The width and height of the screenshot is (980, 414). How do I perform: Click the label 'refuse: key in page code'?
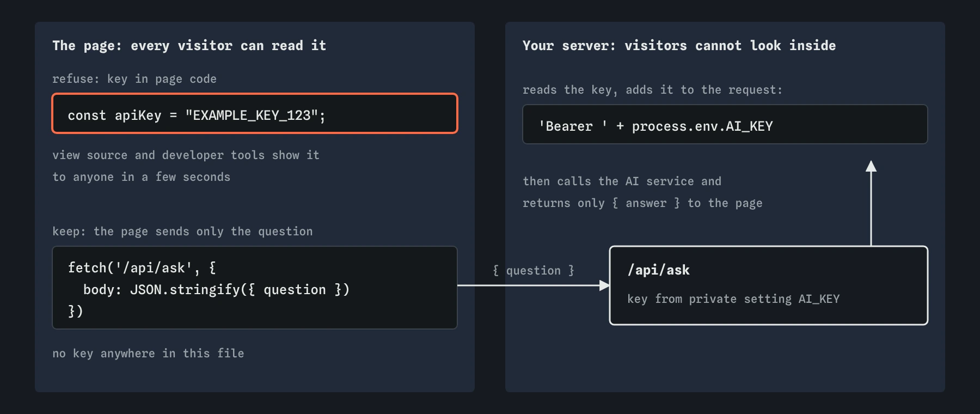pos(134,79)
